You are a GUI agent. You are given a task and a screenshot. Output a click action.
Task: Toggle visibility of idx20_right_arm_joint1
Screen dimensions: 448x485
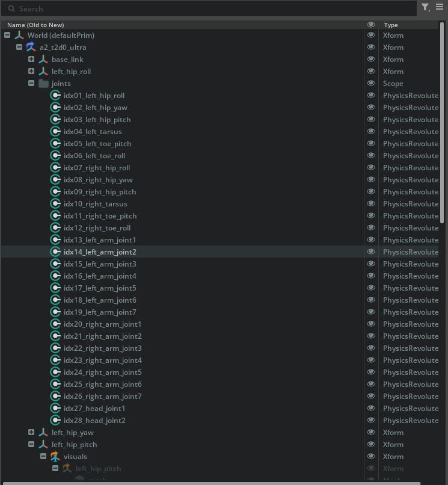tap(371, 324)
